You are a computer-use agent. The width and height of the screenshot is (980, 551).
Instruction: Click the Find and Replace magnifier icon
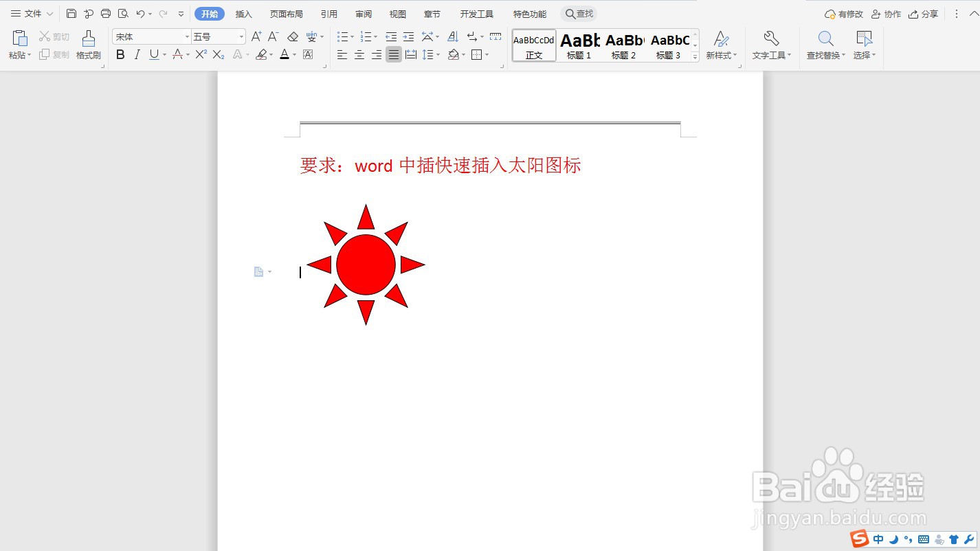(x=825, y=38)
